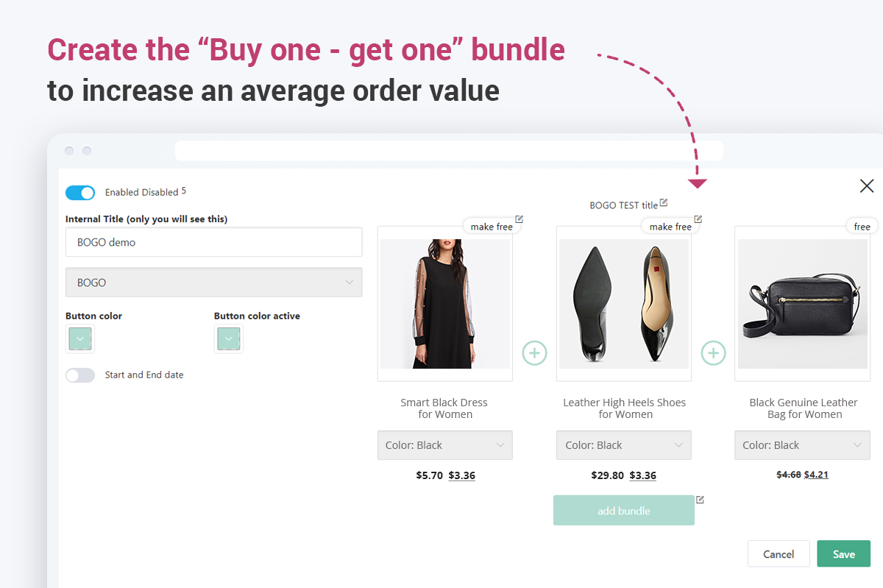883x588 pixels.
Task: Close the bundle editor with X icon
Action: 867,186
